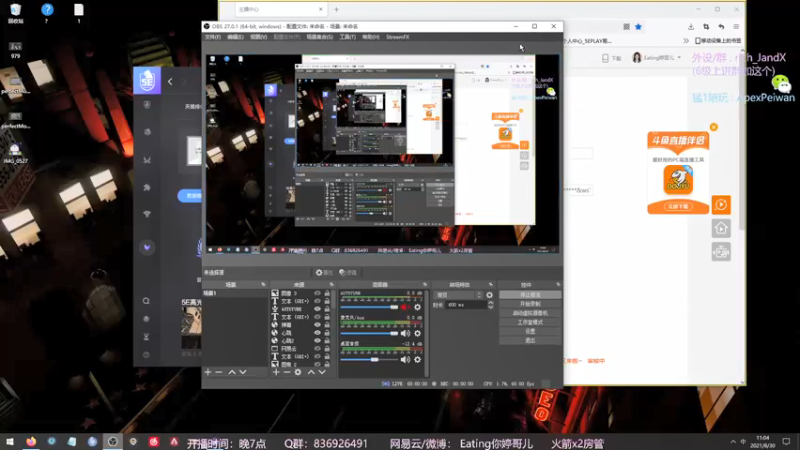Toggle visibility eye of 图像 3 source
800x450 pixels.
(317, 293)
